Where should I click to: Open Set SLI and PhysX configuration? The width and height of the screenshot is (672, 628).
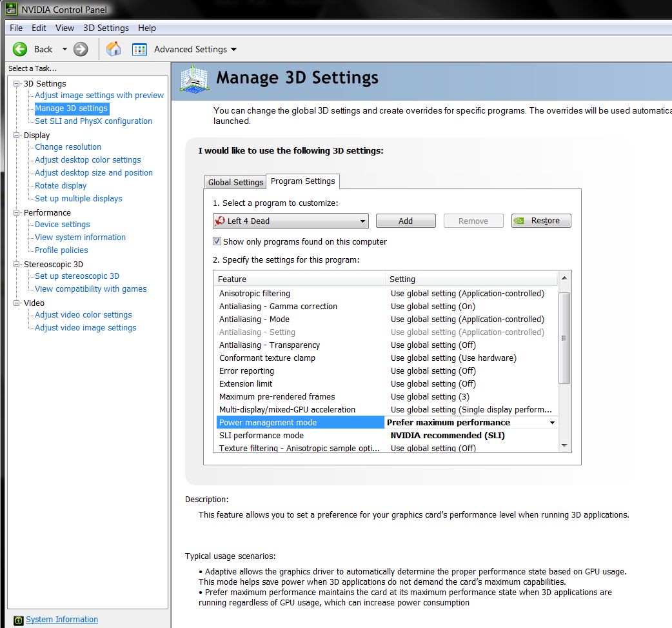click(x=94, y=121)
